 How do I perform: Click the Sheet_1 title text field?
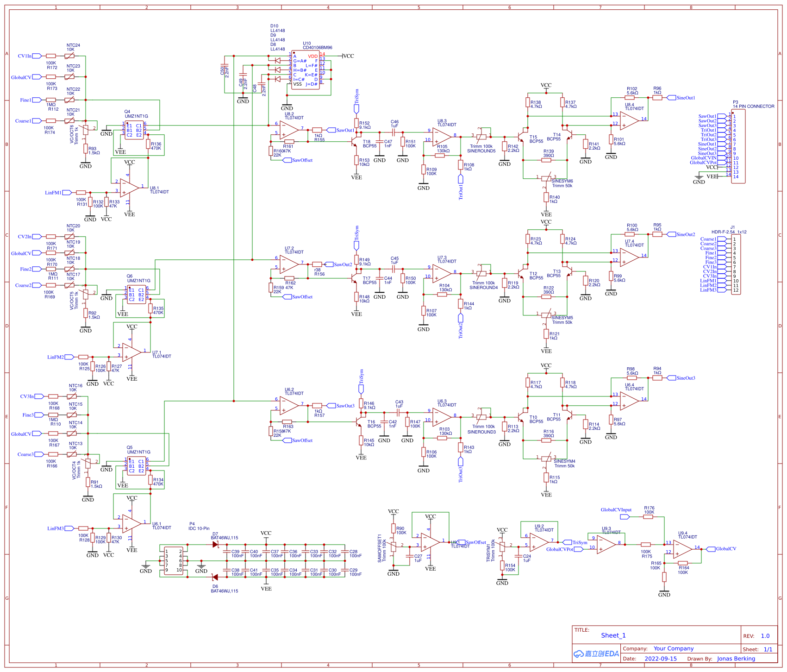click(613, 635)
